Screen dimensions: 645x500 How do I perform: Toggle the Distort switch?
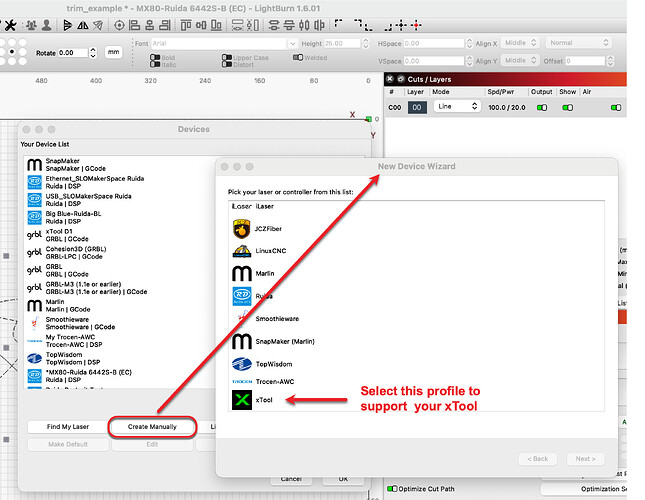(227, 64)
